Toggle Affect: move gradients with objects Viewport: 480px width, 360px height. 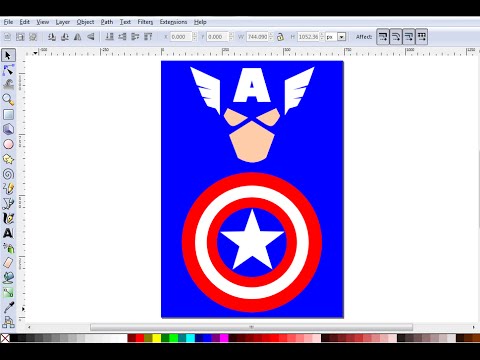point(409,37)
